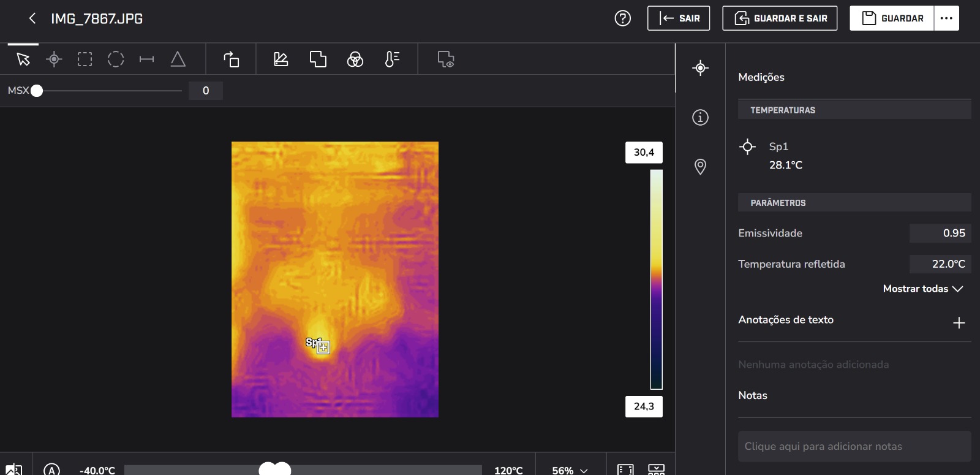The image size is (980, 475).
Task: Select the Sp1 measurement entry
Action: (778, 146)
